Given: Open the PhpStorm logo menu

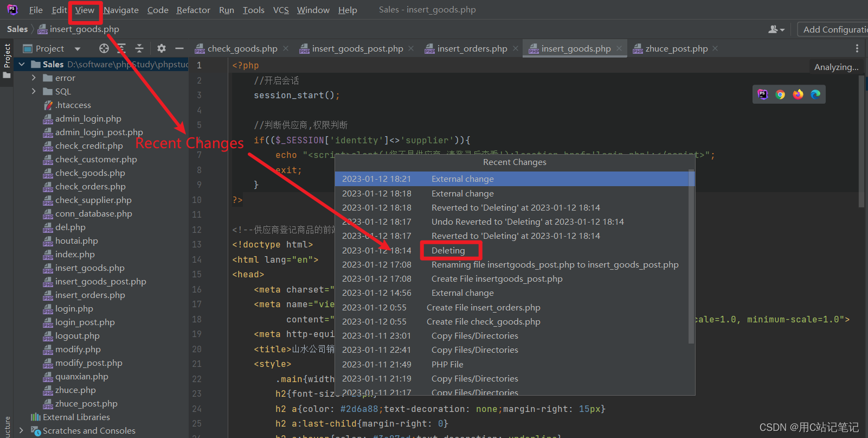Looking at the screenshot, I should pyautogui.click(x=12, y=9).
